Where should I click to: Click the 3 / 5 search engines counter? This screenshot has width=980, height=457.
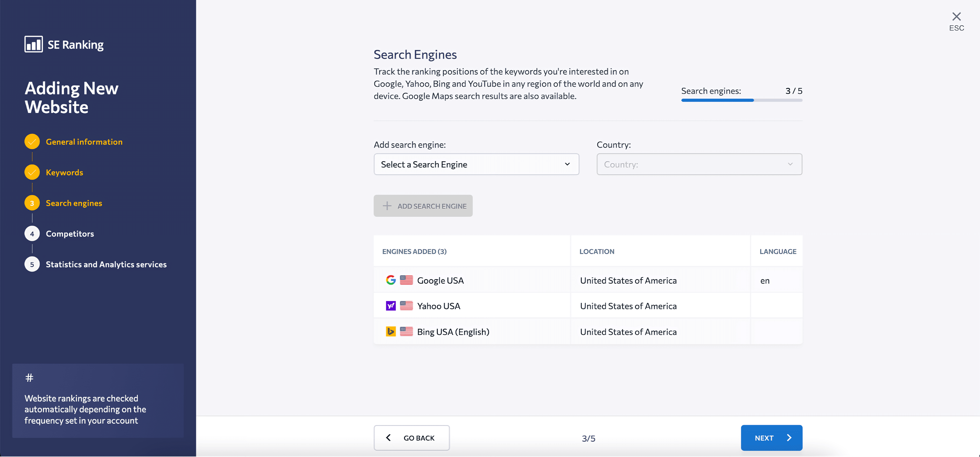(794, 91)
